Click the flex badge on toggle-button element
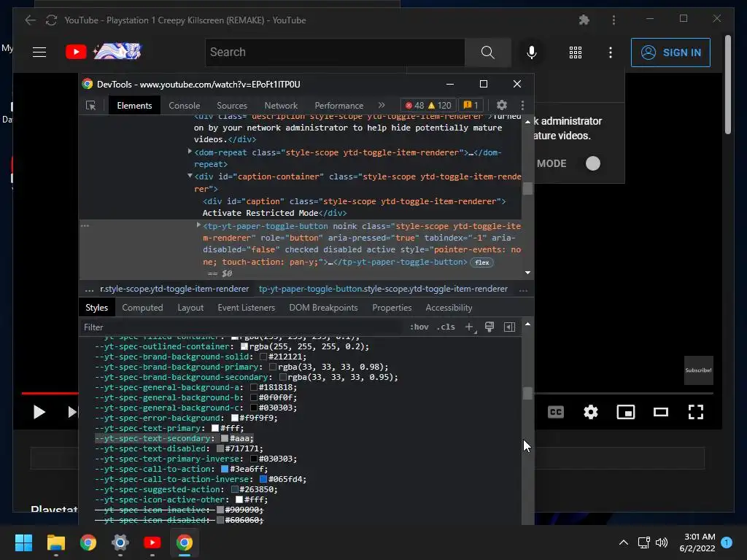The image size is (747, 560). click(481, 262)
